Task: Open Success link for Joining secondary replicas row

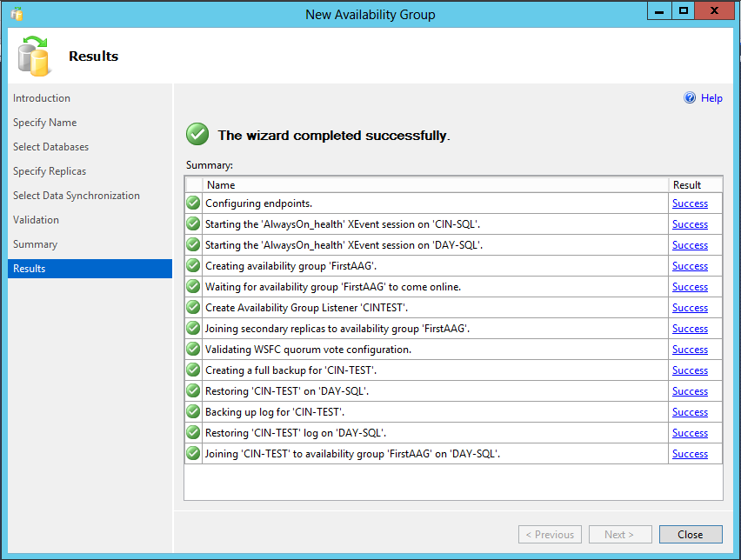Action: pyautogui.click(x=690, y=329)
